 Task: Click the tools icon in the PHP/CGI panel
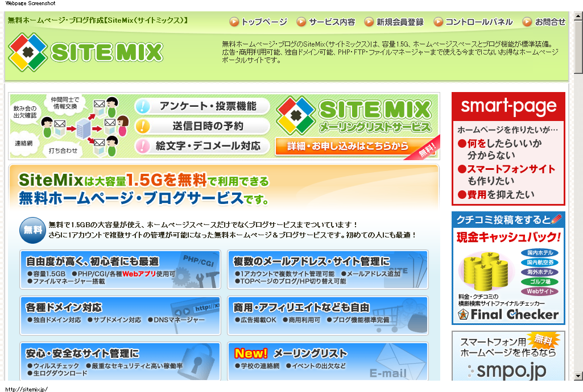(x=196, y=278)
